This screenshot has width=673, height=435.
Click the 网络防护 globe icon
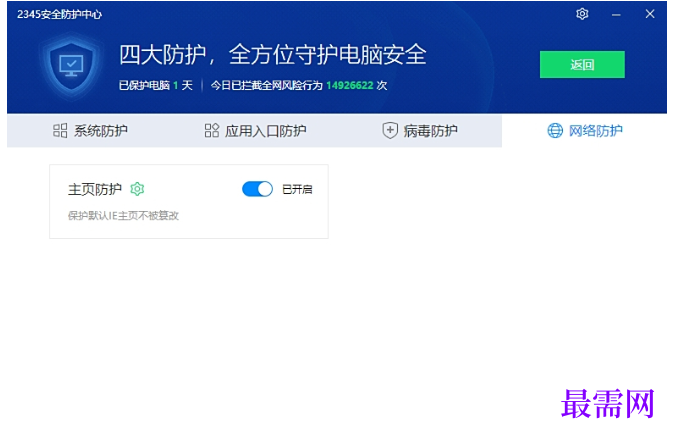pos(555,131)
